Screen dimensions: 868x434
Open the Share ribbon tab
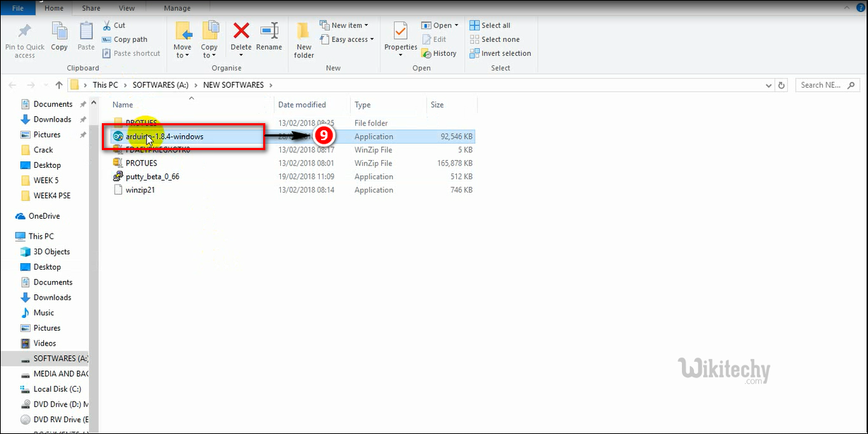(x=91, y=8)
